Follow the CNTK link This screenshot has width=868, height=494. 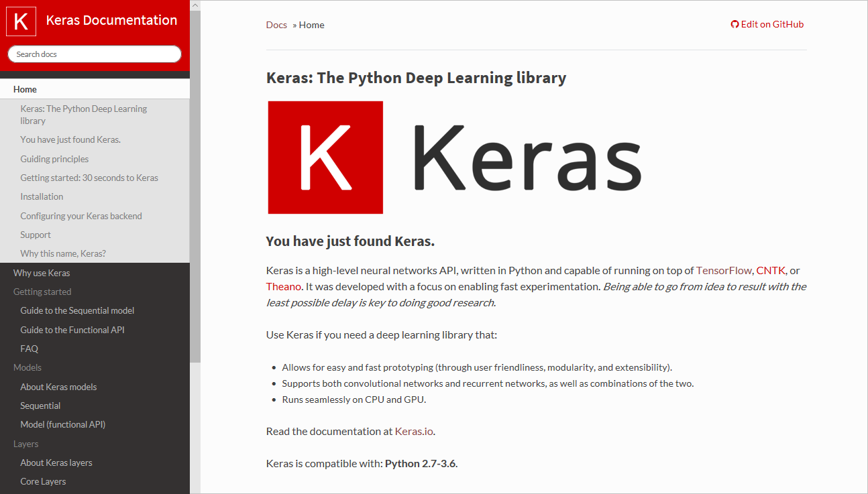pos(771,271)
